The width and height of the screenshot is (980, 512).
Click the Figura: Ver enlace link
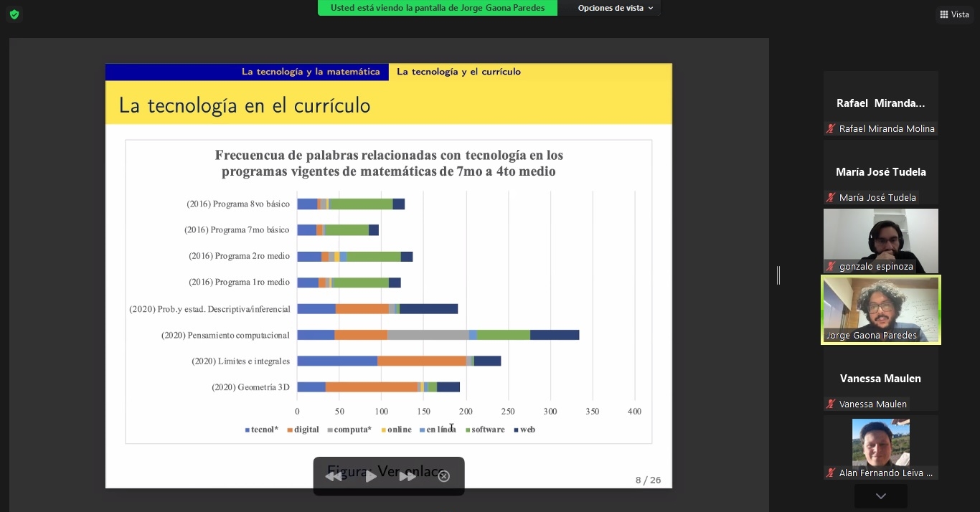tap(387, 472)
